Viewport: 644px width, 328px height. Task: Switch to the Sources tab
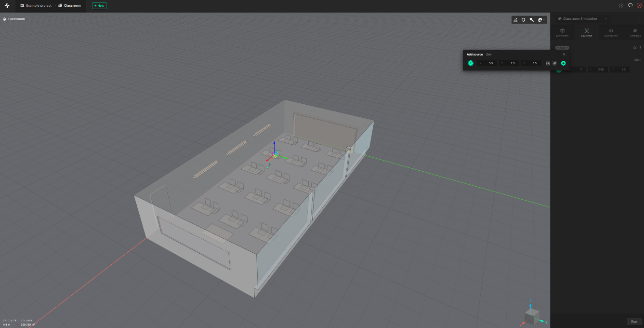tap(587, 32)
